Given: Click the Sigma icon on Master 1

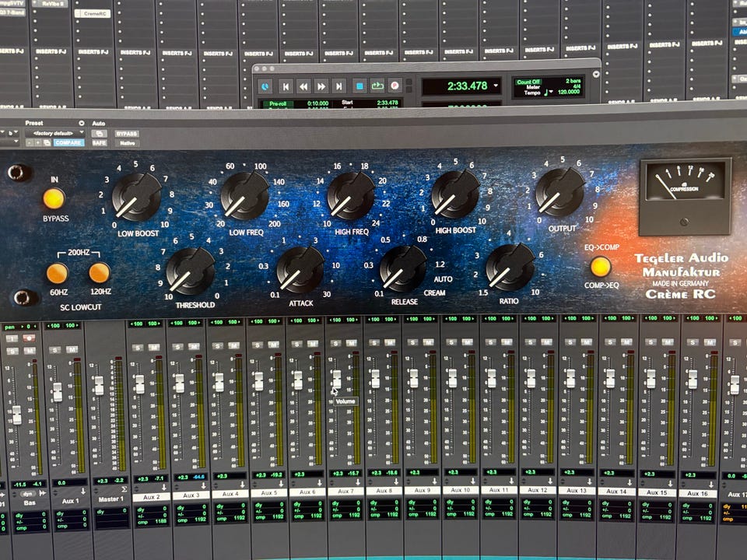Looking at the screenshot, I should pos(124,489).
